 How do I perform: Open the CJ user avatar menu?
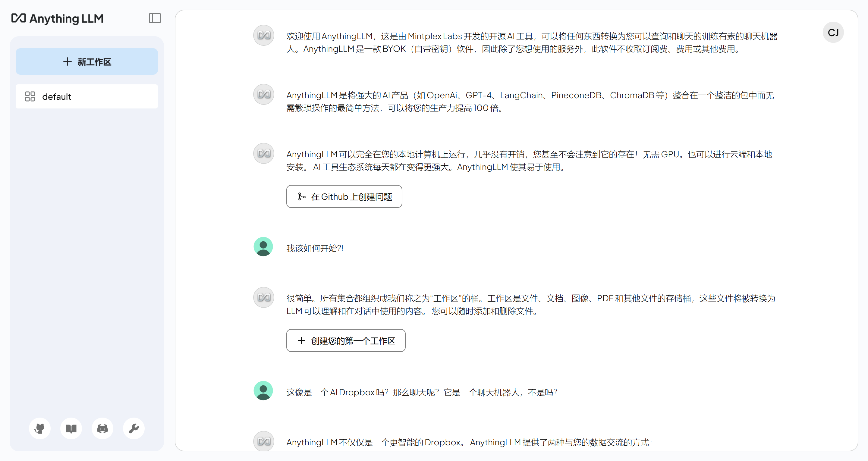833,32
